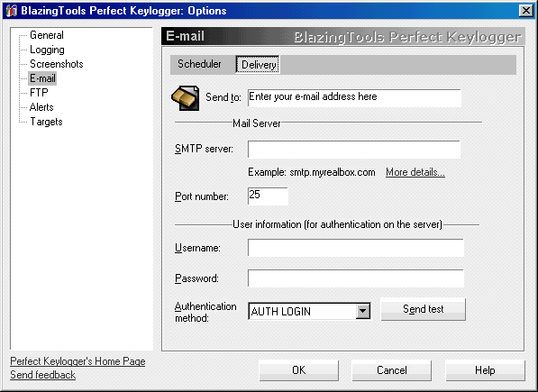The height and width of the screenshot is (392, 538).
Task: Open the More details link
Action: point(415,172)
